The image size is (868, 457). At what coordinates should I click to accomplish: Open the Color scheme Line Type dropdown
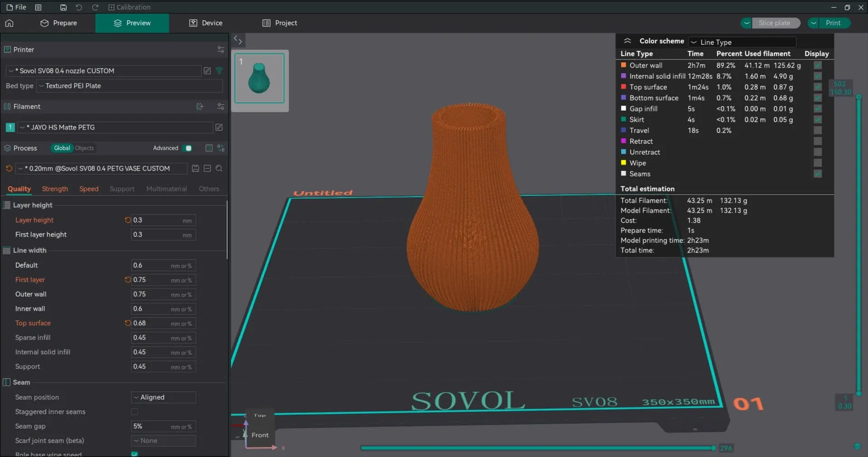click(x=742, y=42)
